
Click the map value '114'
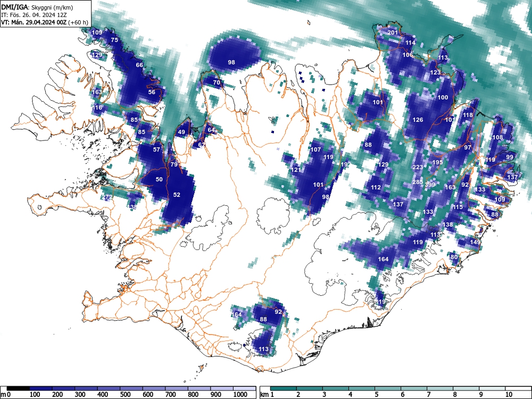pyautogui.click(x=410, y=43)
